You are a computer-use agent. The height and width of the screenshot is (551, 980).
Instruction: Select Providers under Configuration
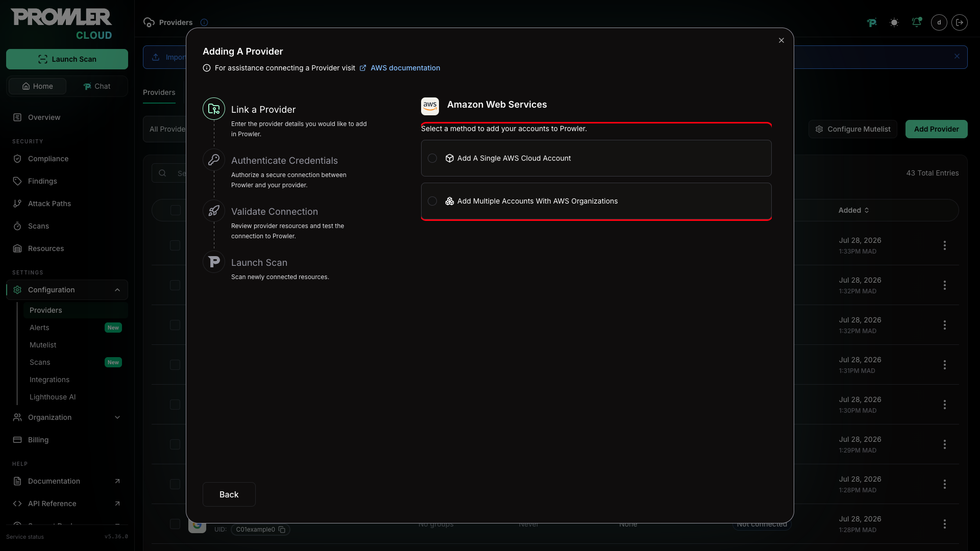coord(76,310)
